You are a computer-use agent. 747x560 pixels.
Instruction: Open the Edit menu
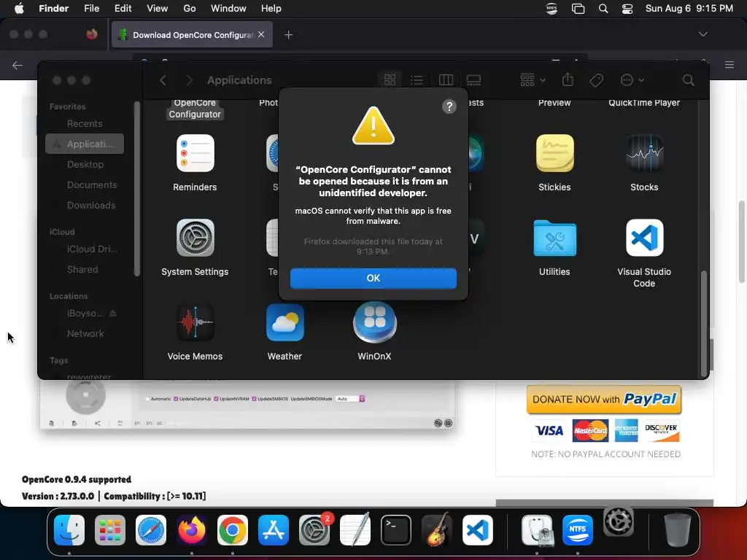(x=123, y=9)
